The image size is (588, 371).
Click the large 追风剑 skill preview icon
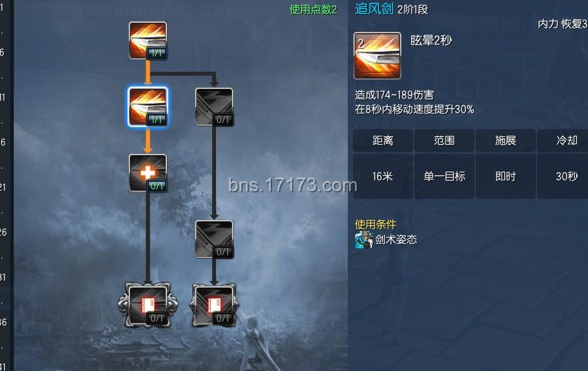pyautogui.click(x=377, y=55)
